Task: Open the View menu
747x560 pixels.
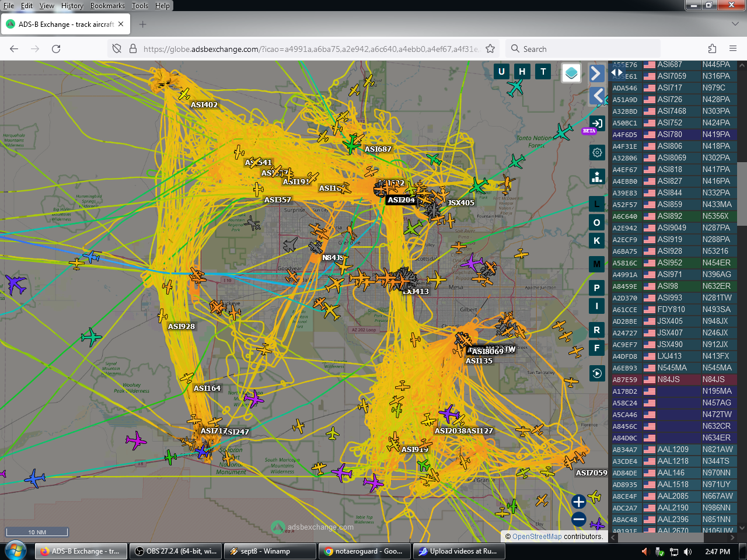Action: click(47, 6)
